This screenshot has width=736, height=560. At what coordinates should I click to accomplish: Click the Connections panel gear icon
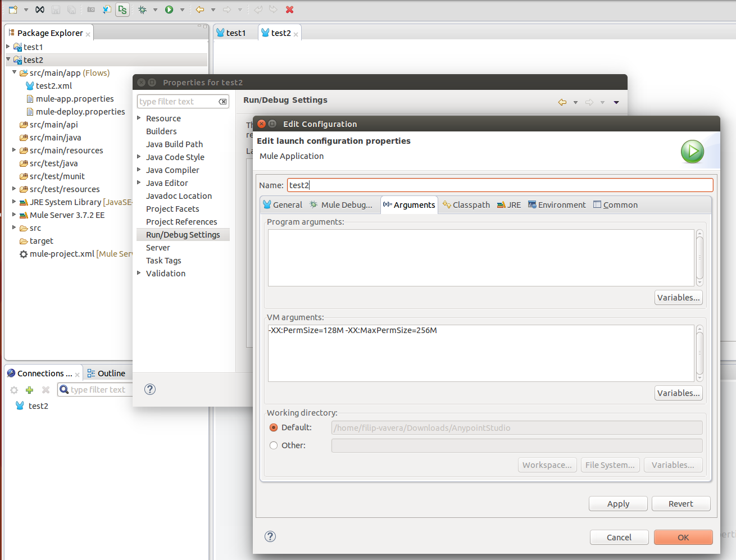coord(14,390)
